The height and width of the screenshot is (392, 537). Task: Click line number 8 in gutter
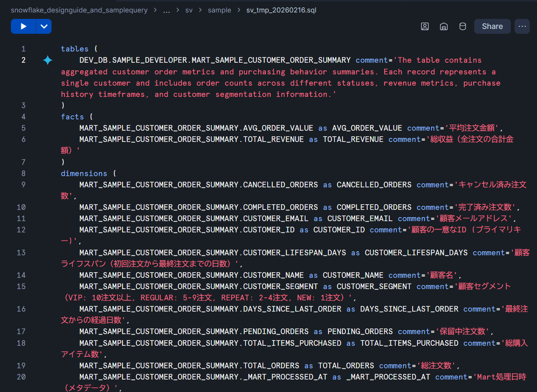click(23, 174)
